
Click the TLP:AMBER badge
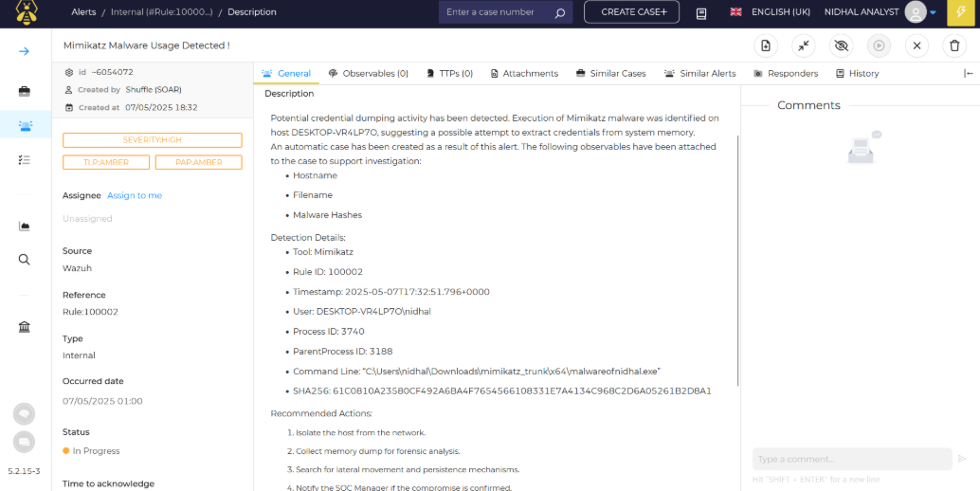click(x=106, y=162)
